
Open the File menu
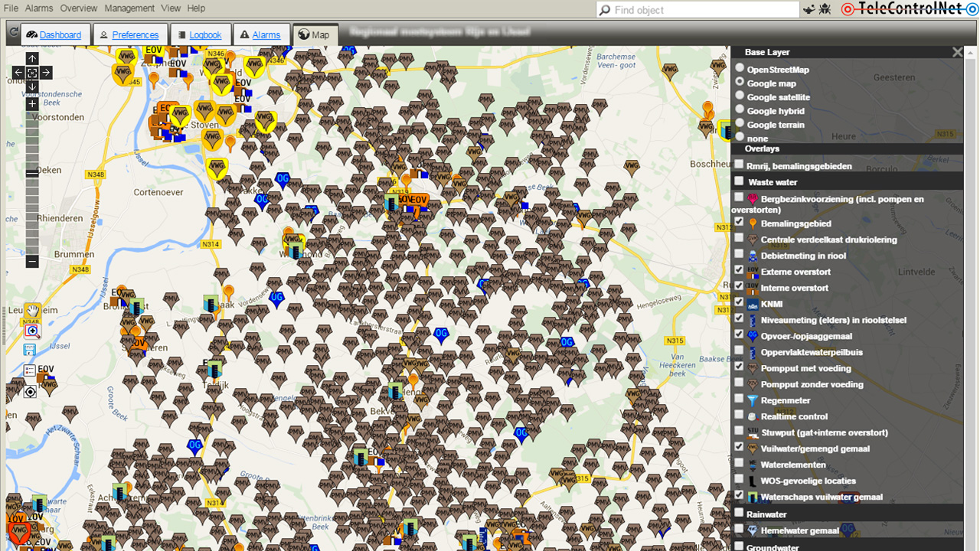pos(11,8)
